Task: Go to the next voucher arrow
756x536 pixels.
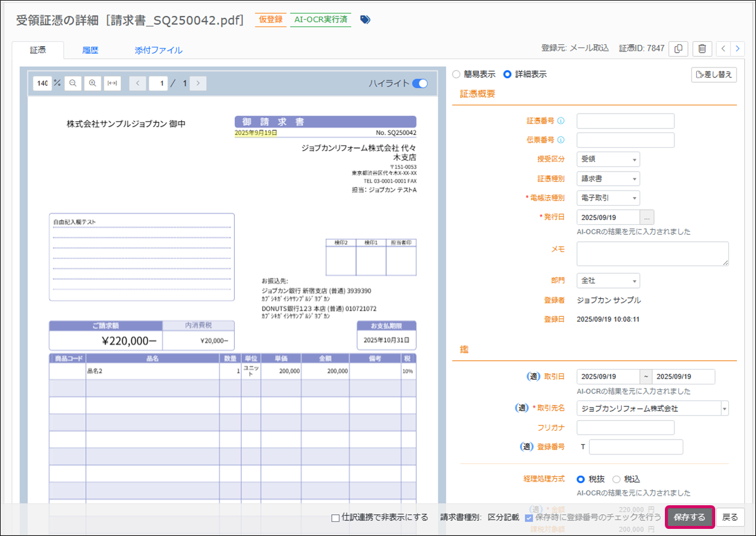Action: (737, 49)
